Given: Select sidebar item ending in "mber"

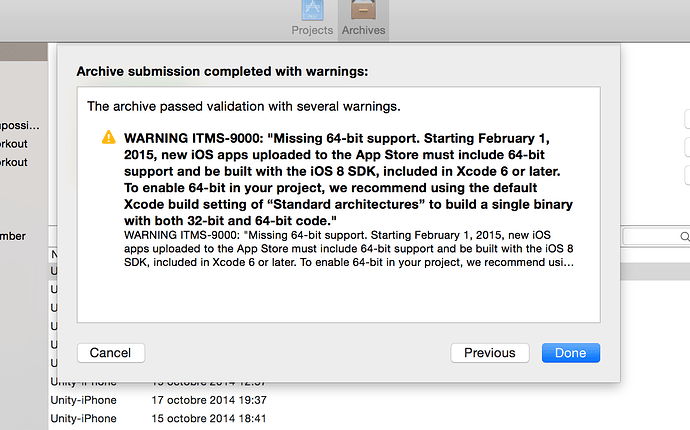Looking at the screenshot, I should click(13, 236).
